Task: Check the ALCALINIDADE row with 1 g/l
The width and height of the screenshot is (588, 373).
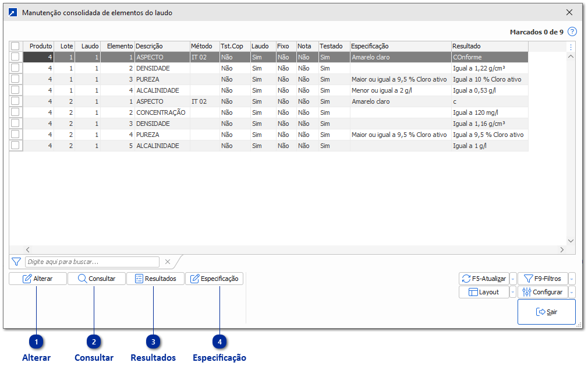Action: tap(15, 146)
